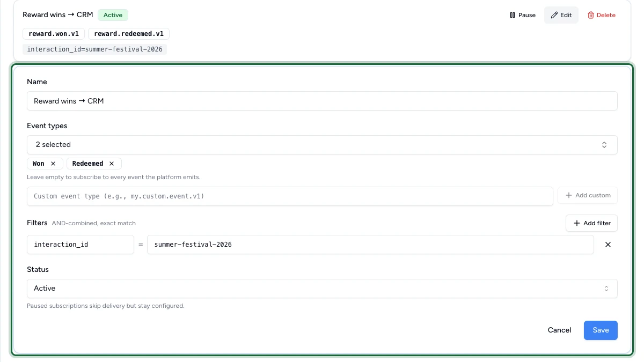Add a new filter
The width and height of the screenshot is (644, 362).
[x=591, y=223]
